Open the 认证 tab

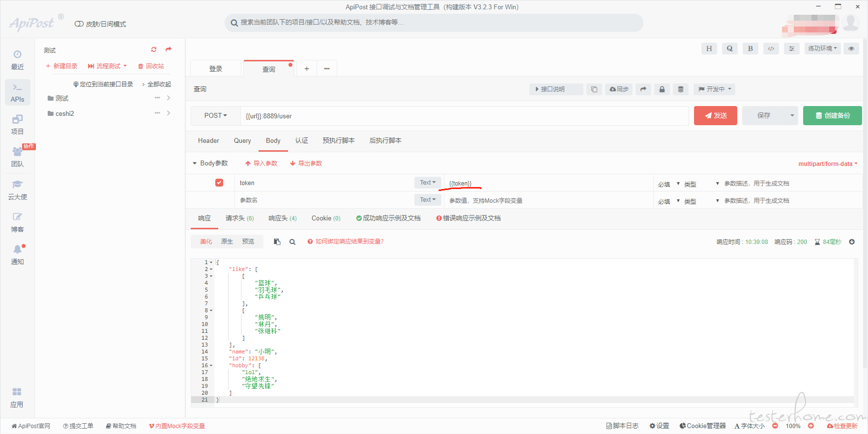point(302,141)
